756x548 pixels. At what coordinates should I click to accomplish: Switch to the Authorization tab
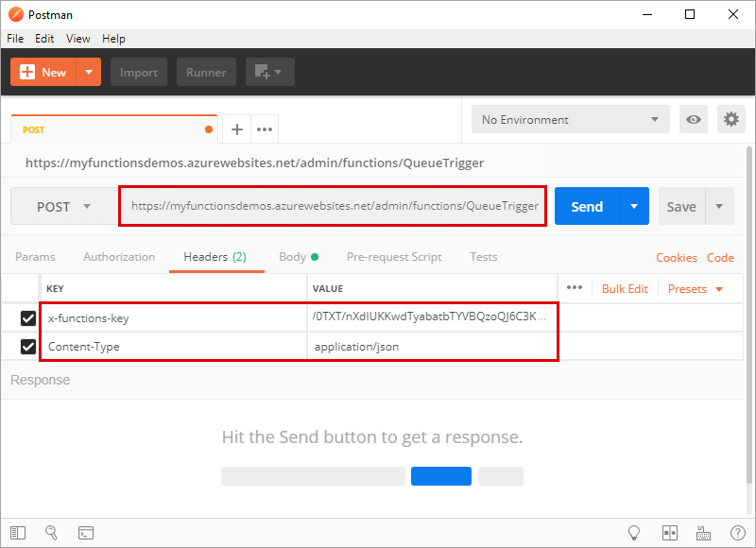pos(119,257)
